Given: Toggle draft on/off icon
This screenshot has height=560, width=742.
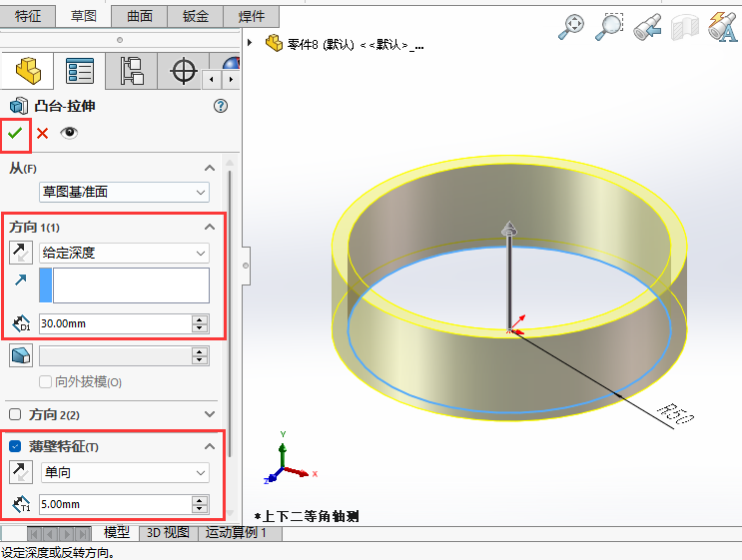Looking at the screenshot, I should click(21, 355).
